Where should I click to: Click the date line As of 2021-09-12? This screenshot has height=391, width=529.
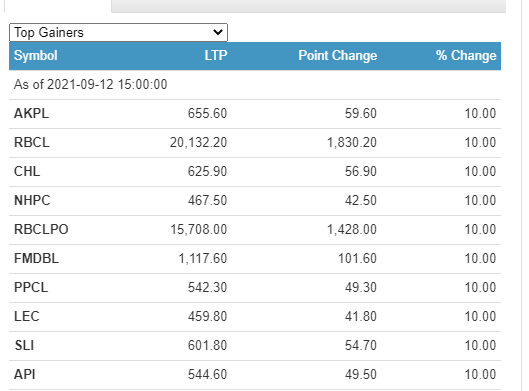90,84
